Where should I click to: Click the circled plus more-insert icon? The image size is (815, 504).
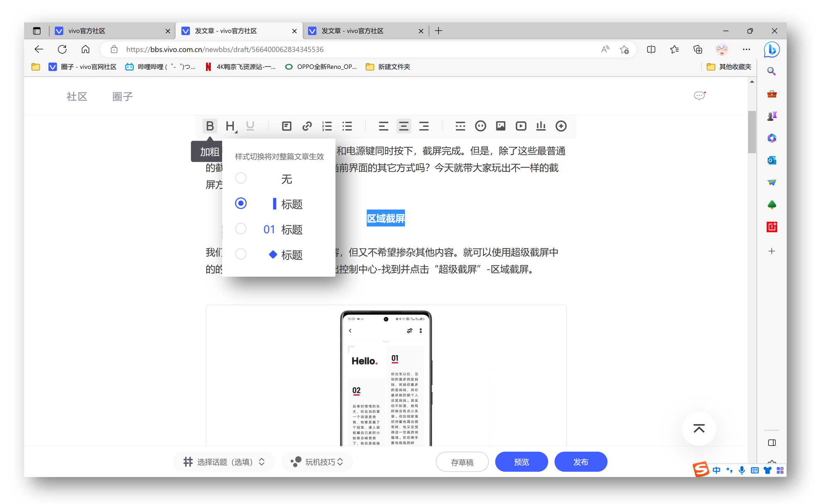pos(561,126)
